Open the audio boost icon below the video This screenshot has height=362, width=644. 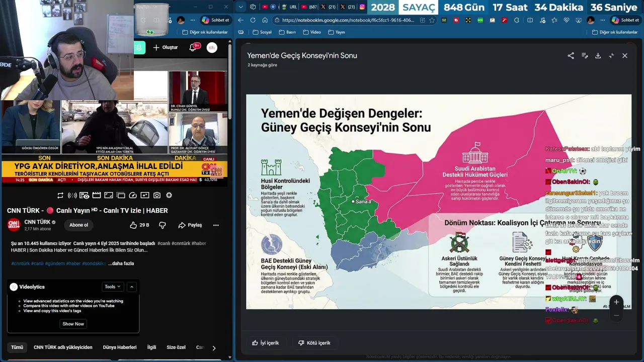[x=72, y=195]
